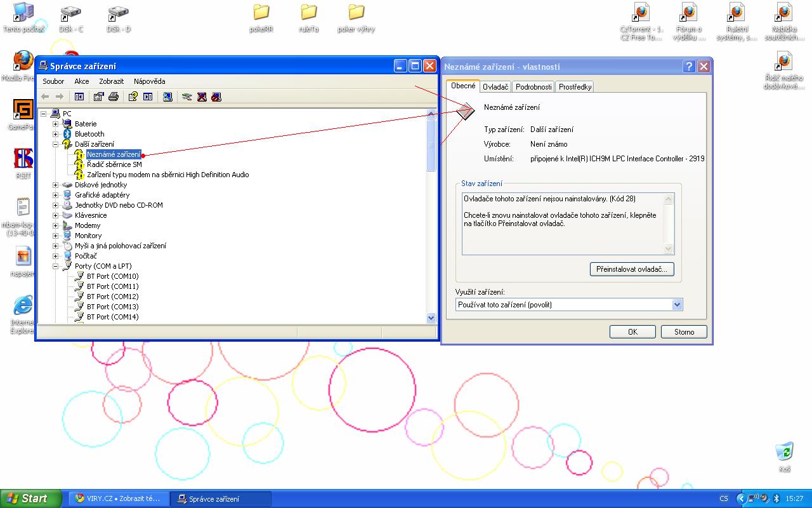Click the Properties toolbar icon in Správce zařízení
This screenshot has width=812, height=508.
pos(98,97)
